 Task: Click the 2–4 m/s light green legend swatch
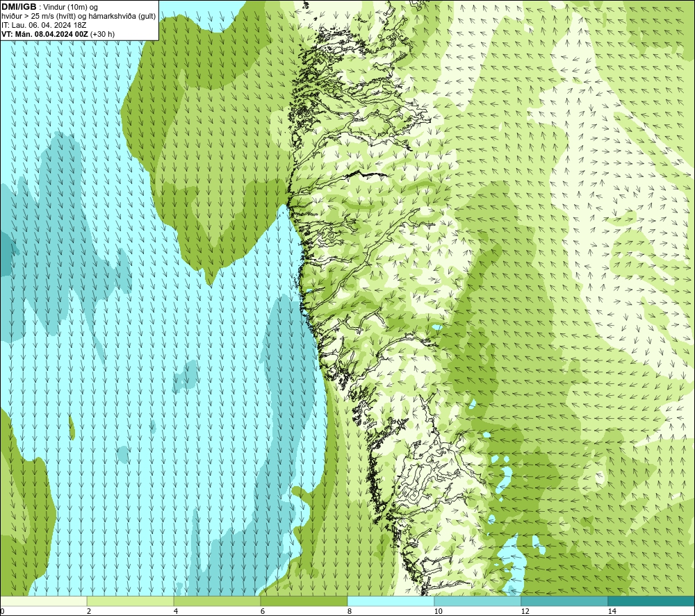click(x=131, y=601)
